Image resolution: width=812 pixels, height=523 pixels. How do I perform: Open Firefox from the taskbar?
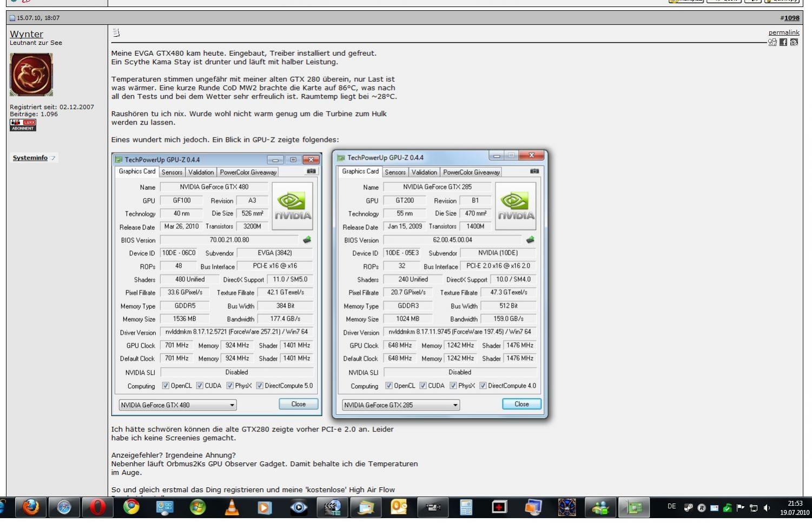click(31, 507)
